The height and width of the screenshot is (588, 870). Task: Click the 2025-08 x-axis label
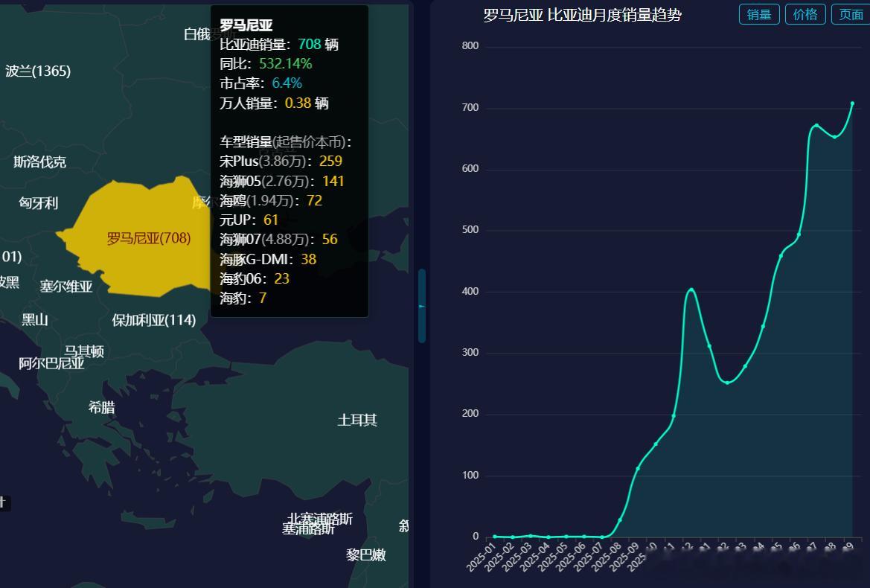pos(606,557)
